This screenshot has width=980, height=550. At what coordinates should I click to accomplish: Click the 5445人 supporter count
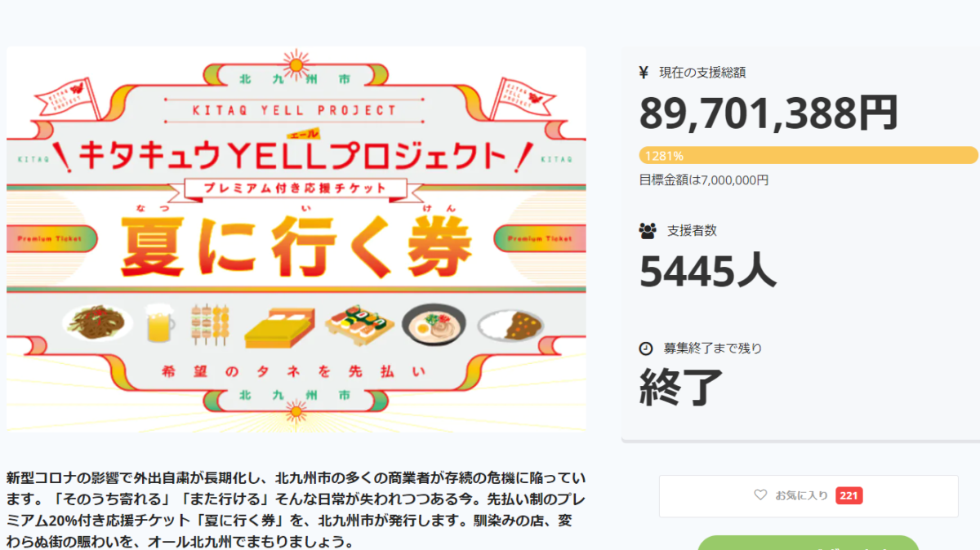tap(707, 270)
